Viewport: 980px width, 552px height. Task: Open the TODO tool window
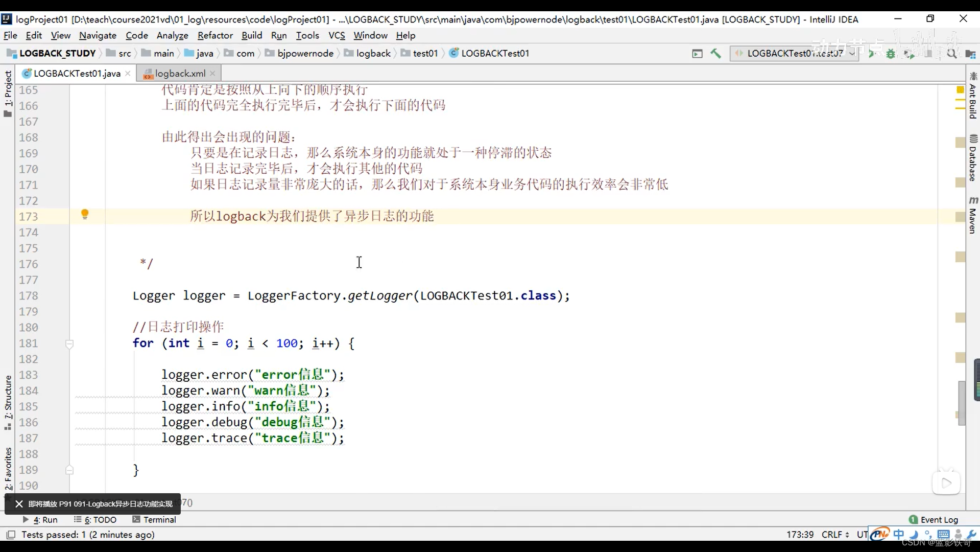point(95,519)
